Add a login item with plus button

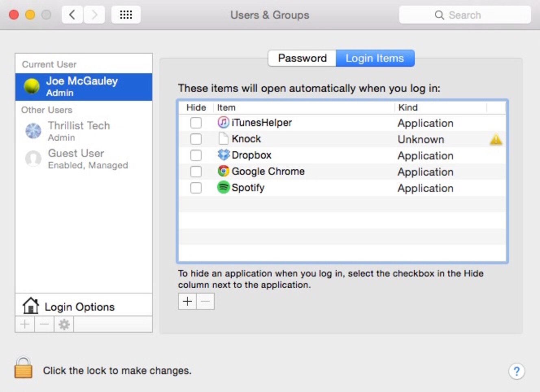pos(187,301)
